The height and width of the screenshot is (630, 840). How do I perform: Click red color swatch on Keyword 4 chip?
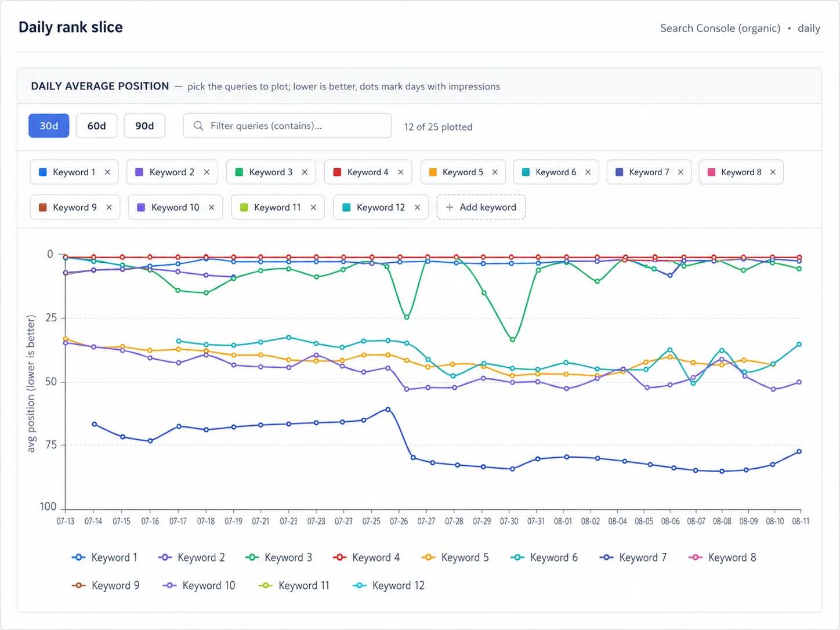point(337,172)
